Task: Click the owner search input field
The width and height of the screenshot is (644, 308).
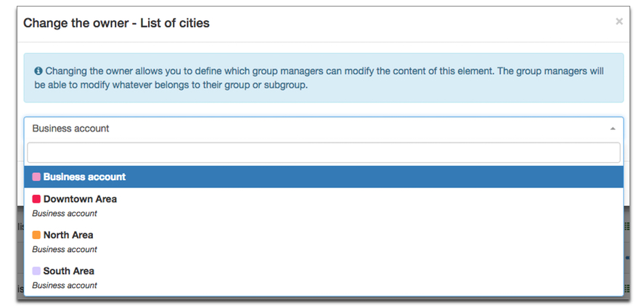Action: click(324, 153)
